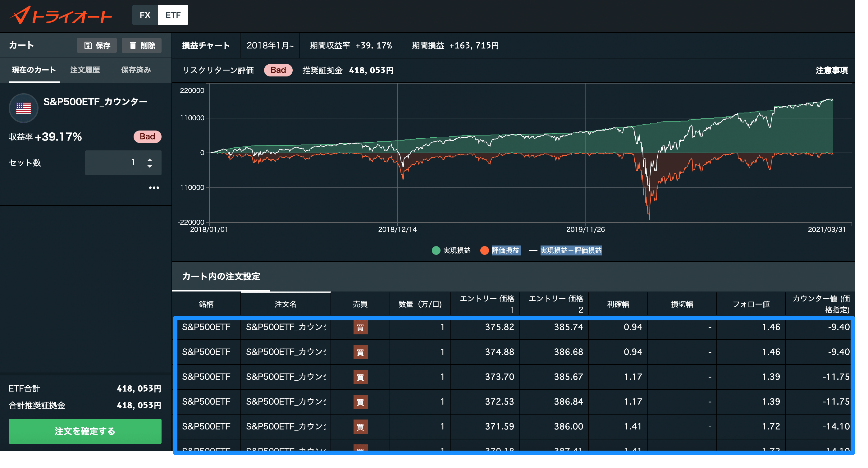Click the 買 badge in the 372.53 row

pos(360,402)
